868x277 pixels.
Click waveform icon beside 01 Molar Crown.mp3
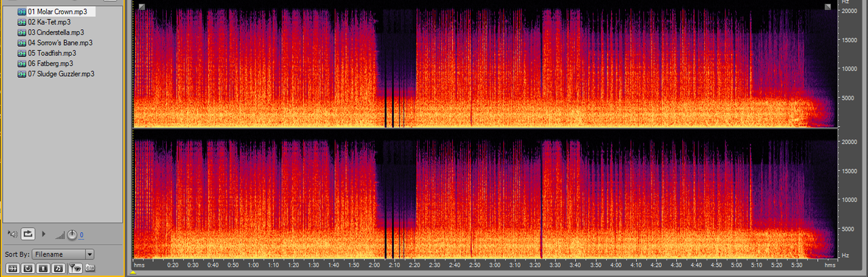point(22,12)
